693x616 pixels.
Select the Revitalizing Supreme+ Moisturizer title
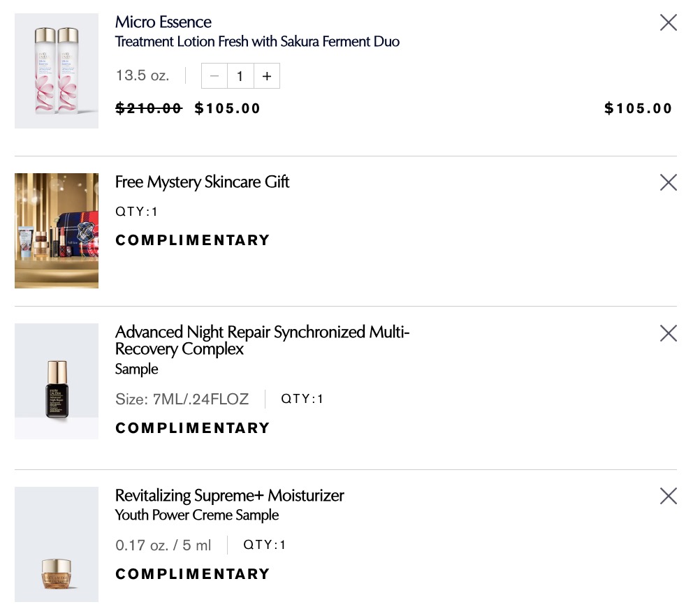click(x=229, y=496)
